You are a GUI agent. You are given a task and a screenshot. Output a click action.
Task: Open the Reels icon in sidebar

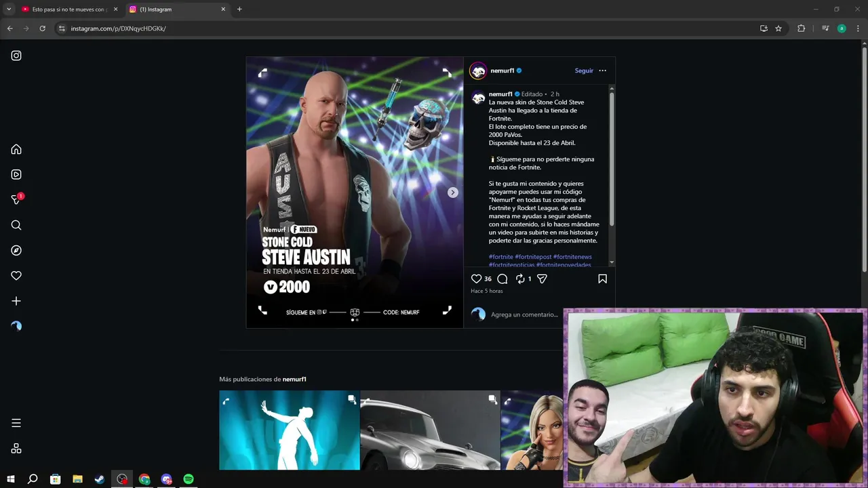(16, 174)
